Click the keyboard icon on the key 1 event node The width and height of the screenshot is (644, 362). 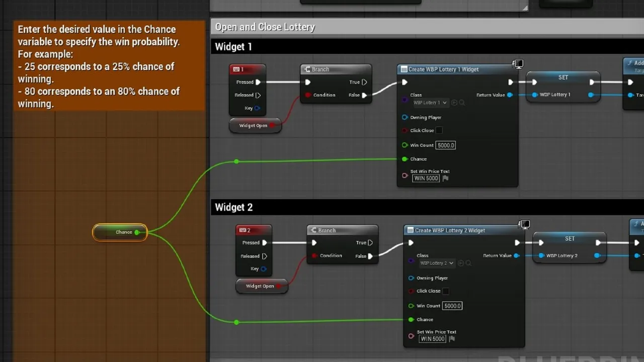pos(236,69)
